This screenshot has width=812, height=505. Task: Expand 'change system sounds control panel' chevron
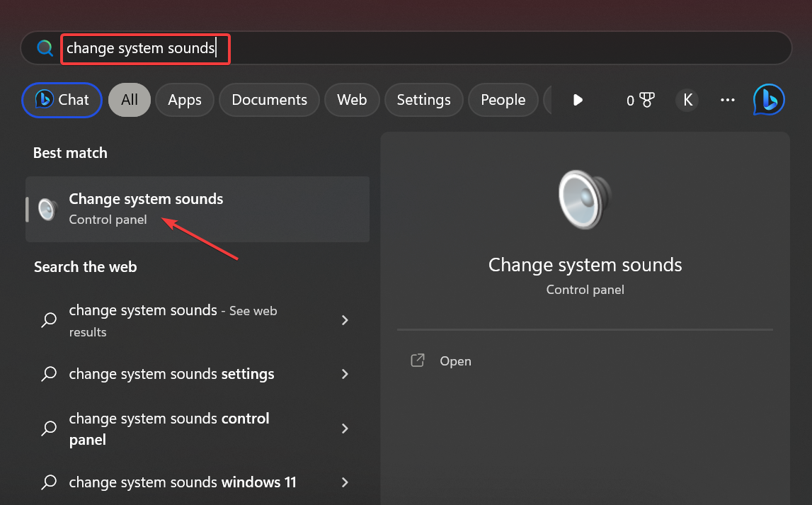pos(345,429)
